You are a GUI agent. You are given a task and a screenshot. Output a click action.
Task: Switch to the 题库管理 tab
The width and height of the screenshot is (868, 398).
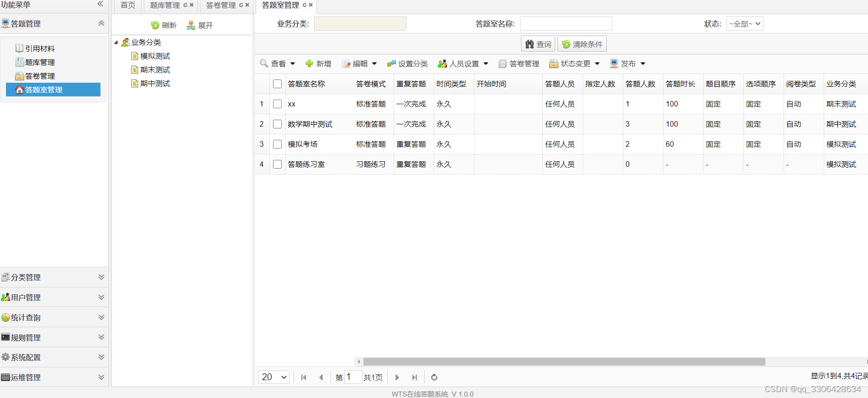point(165,5)
